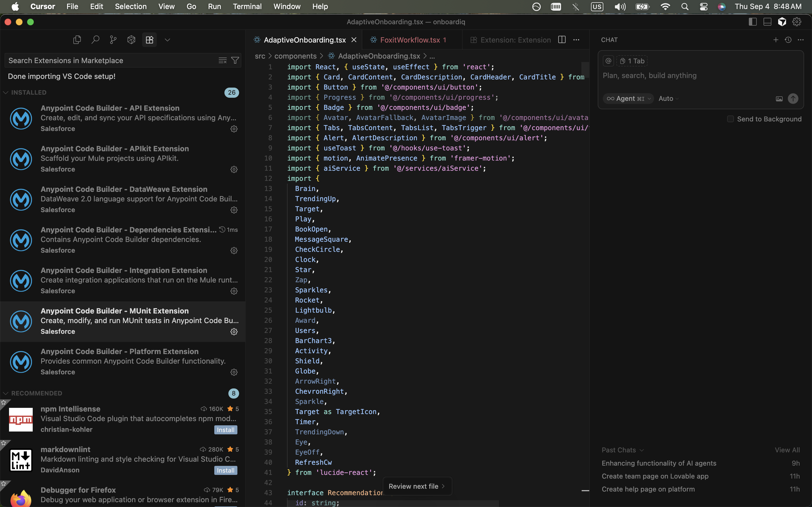The image size is (812, 507).
Task: Open the Terminal menu in menu bar
Action: tap(247, 6)
